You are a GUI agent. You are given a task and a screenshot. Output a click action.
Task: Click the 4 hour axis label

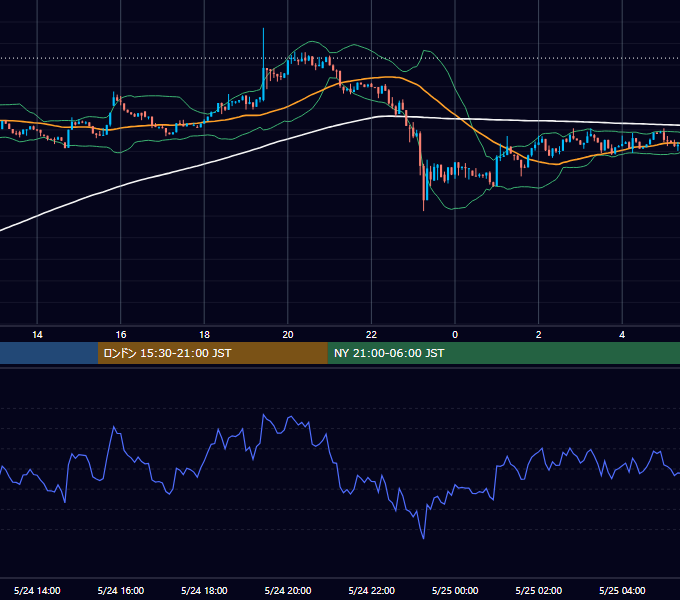click(x=622, y=335)
